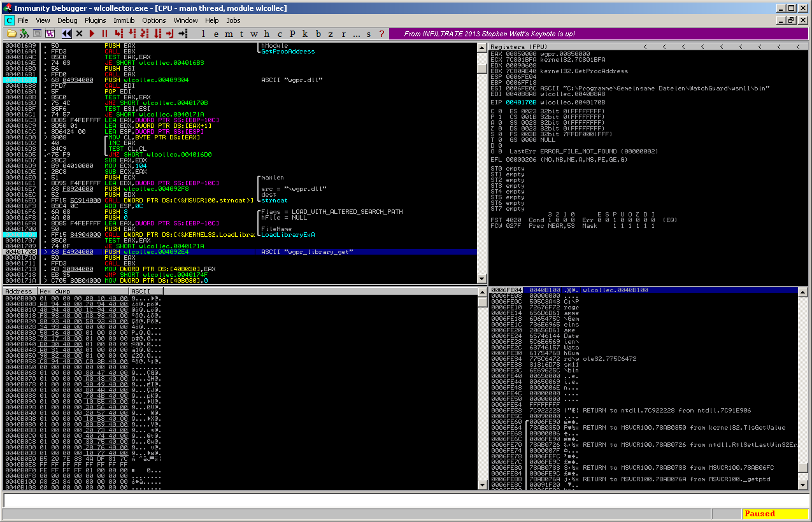Click the Trace into toolbar icon

144,33
